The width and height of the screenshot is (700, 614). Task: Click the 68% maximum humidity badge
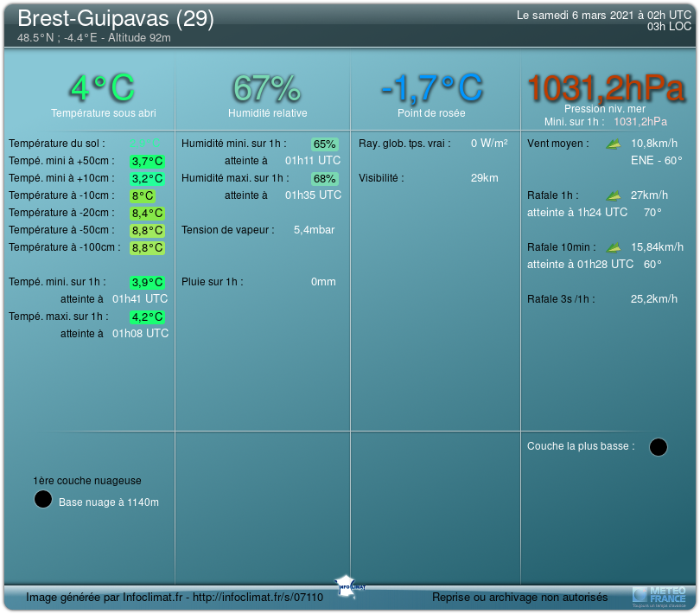coord(325,179)
